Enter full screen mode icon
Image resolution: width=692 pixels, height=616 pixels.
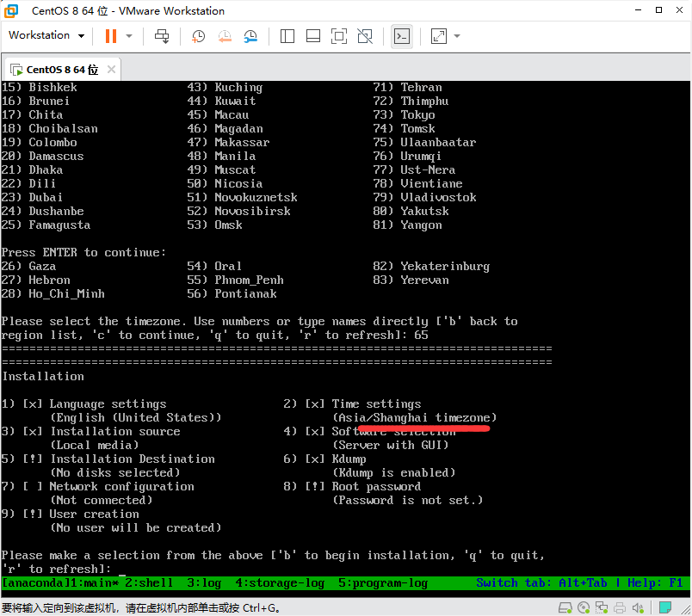coord(339,36)
